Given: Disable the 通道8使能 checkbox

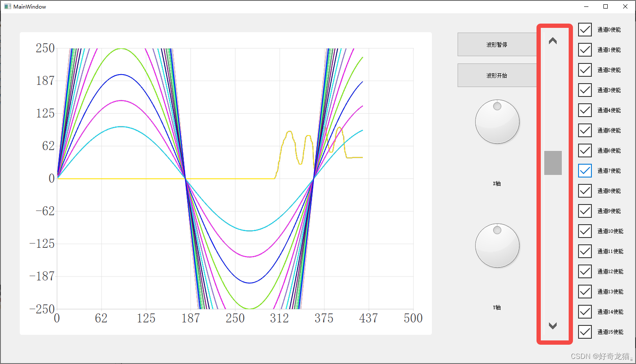Looking at the screenshot, I should pyautogui.click(x=585, y=191).
